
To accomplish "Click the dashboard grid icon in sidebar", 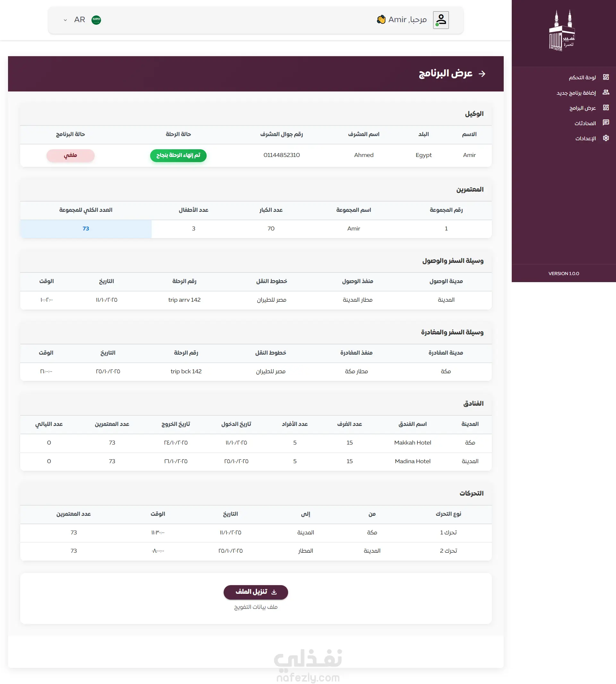I will [606, 77].
